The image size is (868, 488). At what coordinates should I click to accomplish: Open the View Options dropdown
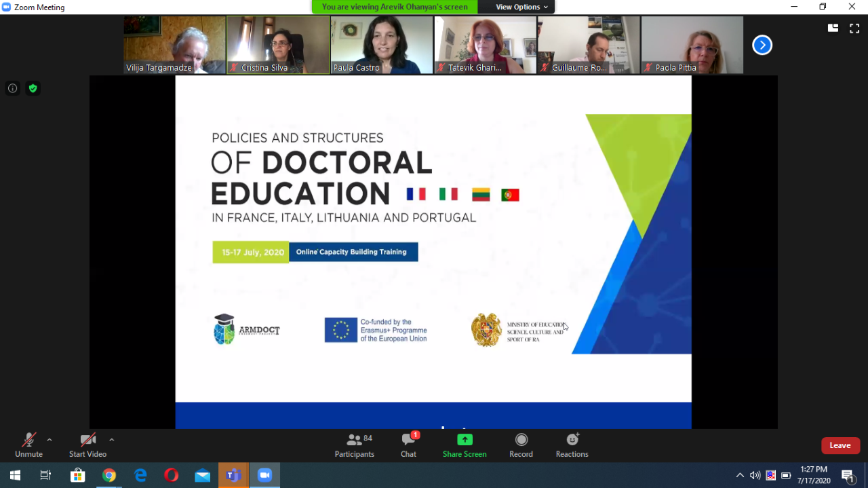pos(521,7)
